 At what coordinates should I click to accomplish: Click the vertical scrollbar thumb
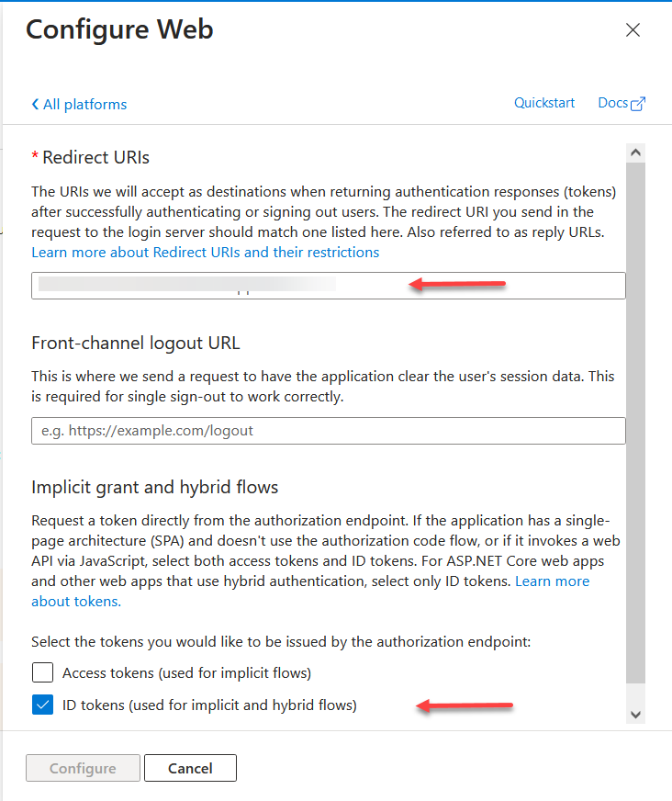pos(635,423)
